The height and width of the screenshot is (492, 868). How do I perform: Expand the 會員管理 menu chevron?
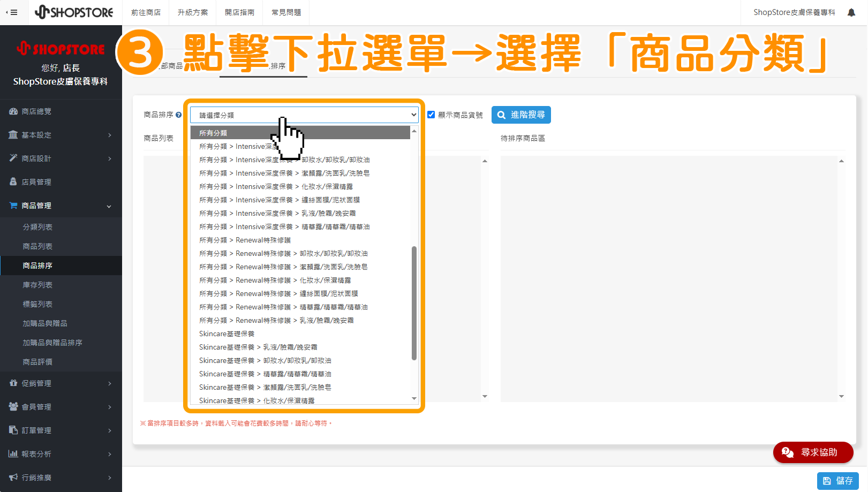point(110,407)
